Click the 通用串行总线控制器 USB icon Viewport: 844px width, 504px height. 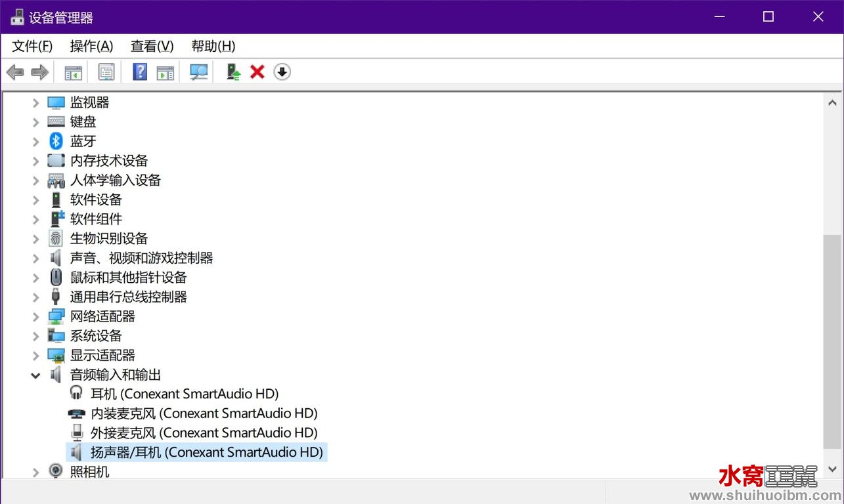click(56, 297)
